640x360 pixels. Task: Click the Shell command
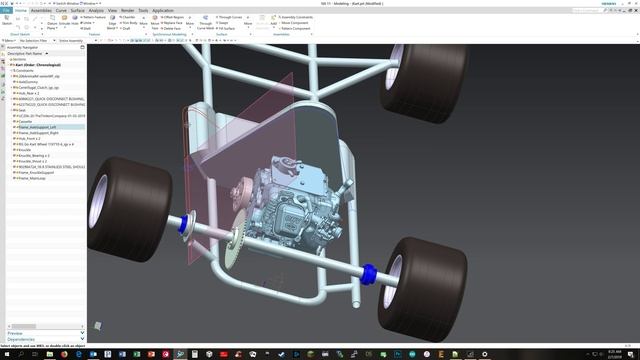coord(86,29)
